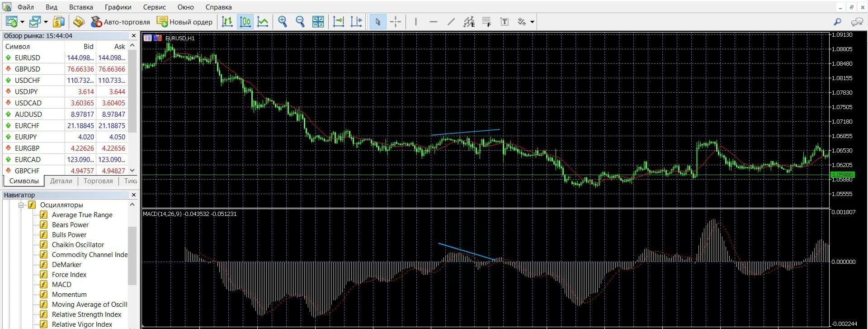
Task: Toggle chart auto-scroll icon
Action: click(x=339, y=22)
